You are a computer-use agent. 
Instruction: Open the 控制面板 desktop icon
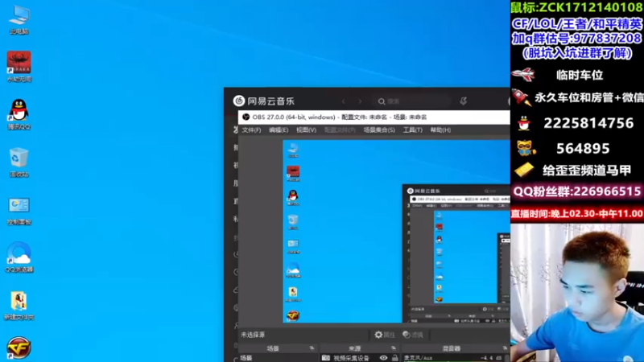19,210
